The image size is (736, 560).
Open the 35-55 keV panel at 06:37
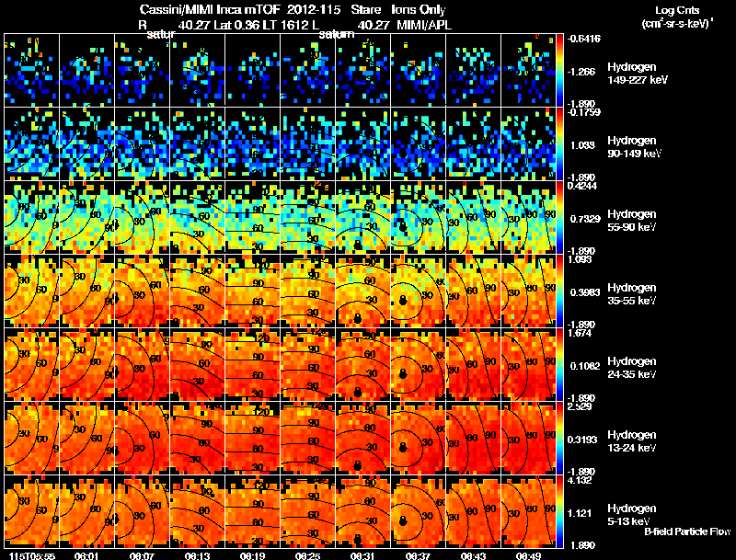tap(418, 291)
